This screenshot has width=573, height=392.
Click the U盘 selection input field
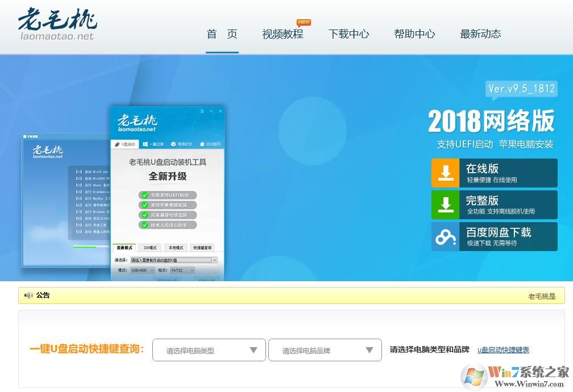[x=172, y=260]
